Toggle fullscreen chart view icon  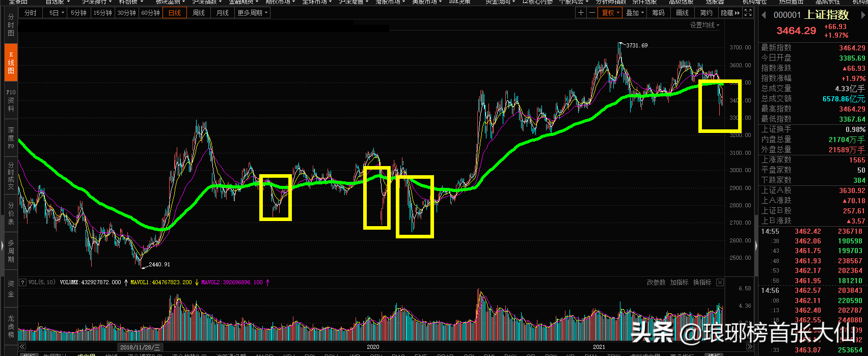click(748, 13)
